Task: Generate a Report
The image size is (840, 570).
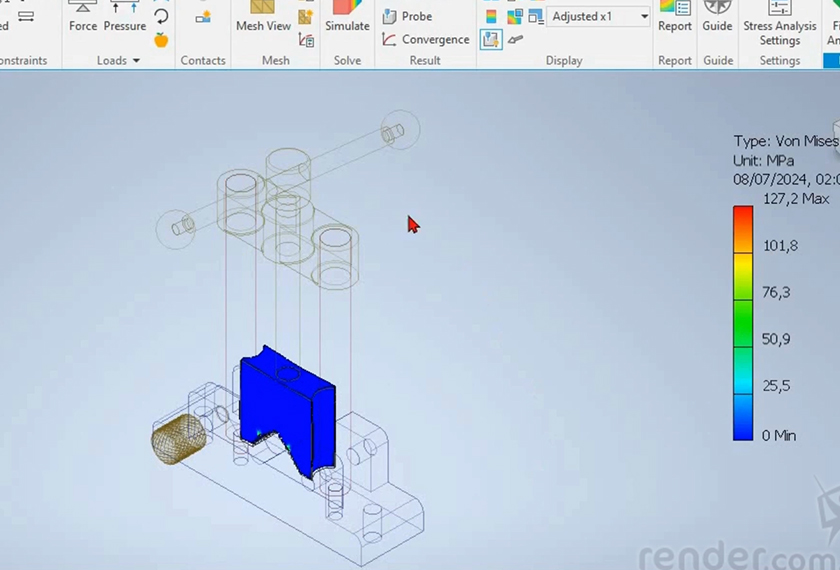Action: click(x=675, y=17)
